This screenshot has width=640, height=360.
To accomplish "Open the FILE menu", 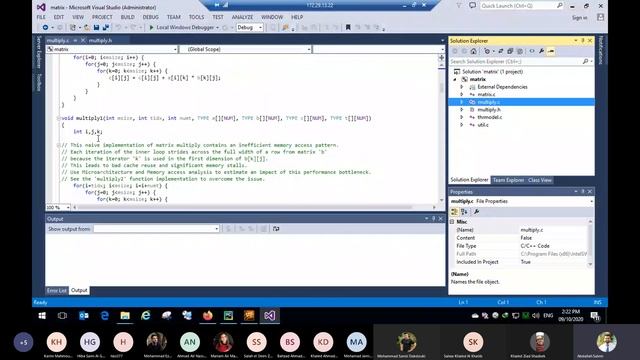I will (x=41, y=17).
